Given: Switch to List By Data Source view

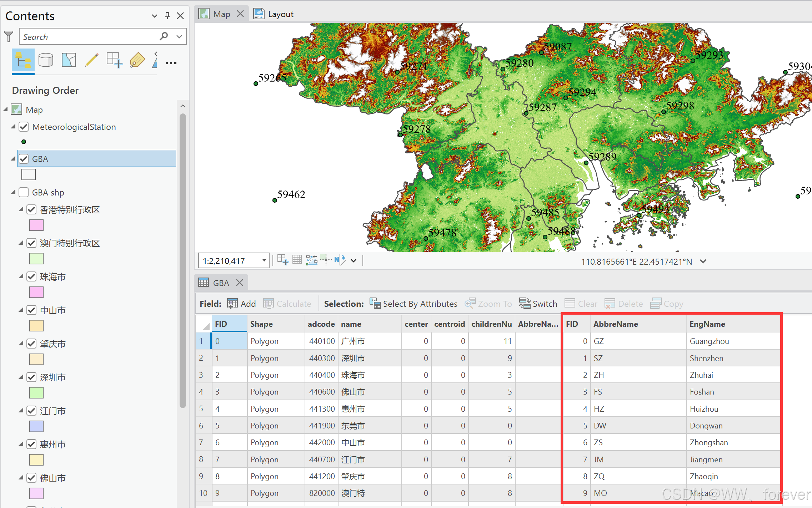Looking at the screenshot, I should tap(46, 60).
